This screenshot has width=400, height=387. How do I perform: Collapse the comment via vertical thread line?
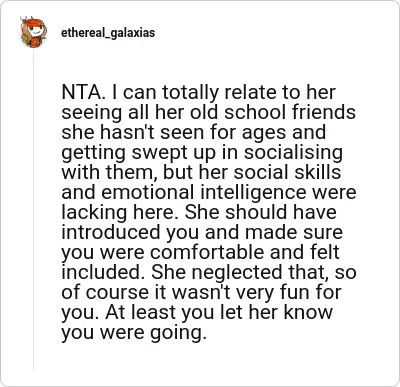coord(33,209)
